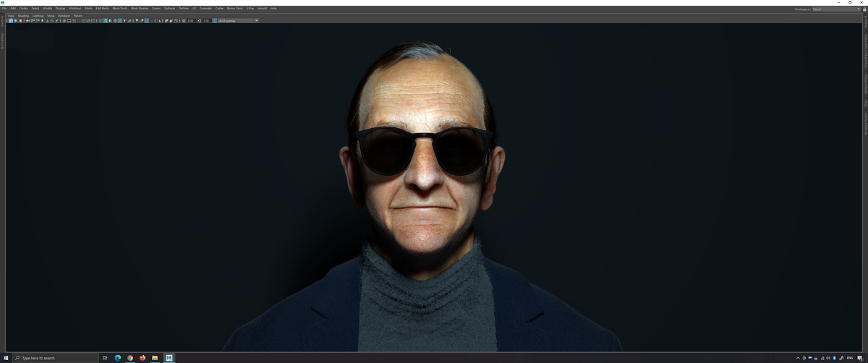Open the Cache menu
The width and height of the screenshot is (868, 363).
click(x=219, y=8)
